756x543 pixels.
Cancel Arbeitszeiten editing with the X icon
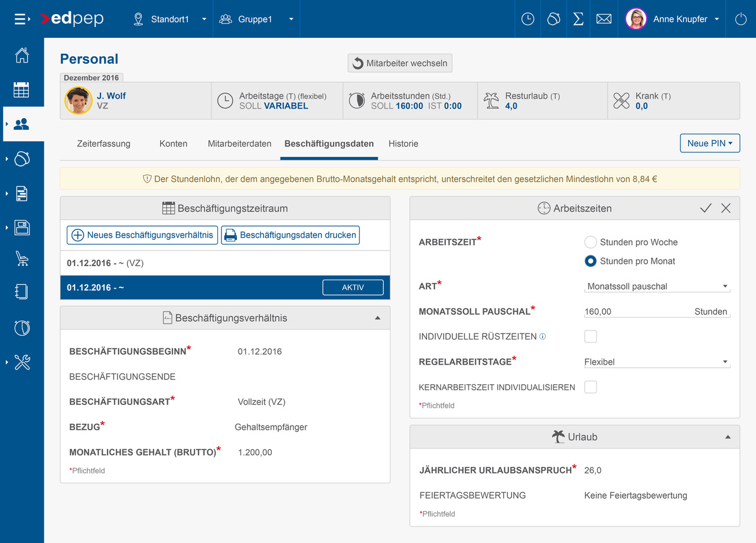[x=726, y=208]
